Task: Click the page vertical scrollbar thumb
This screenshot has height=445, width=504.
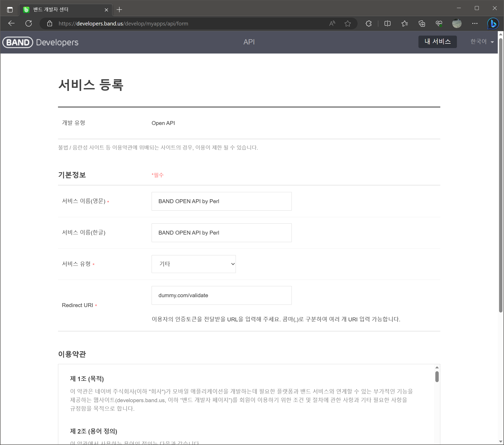Action: coord(501,175)
